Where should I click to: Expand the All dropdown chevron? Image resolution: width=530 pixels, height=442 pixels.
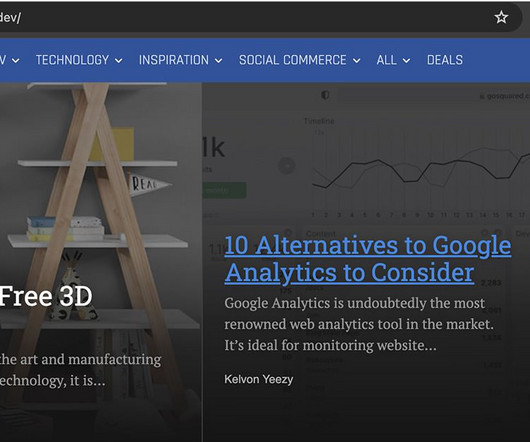406,61
